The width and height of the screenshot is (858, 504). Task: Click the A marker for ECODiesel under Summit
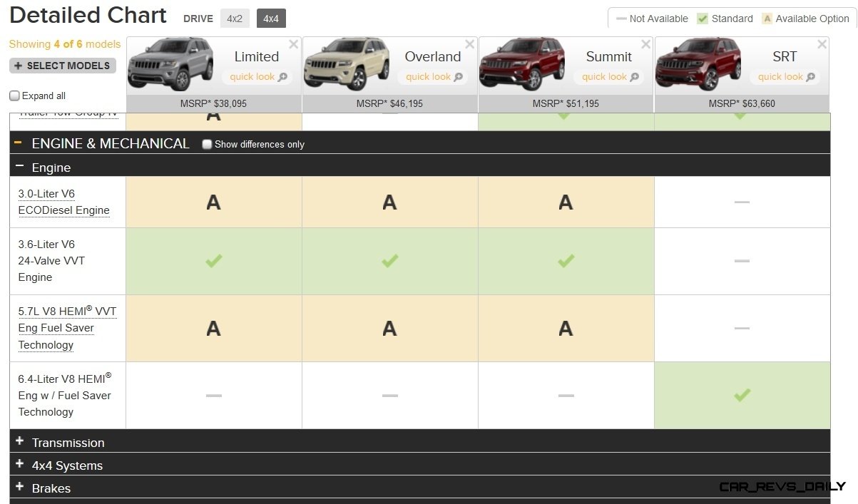pos(566,202)
